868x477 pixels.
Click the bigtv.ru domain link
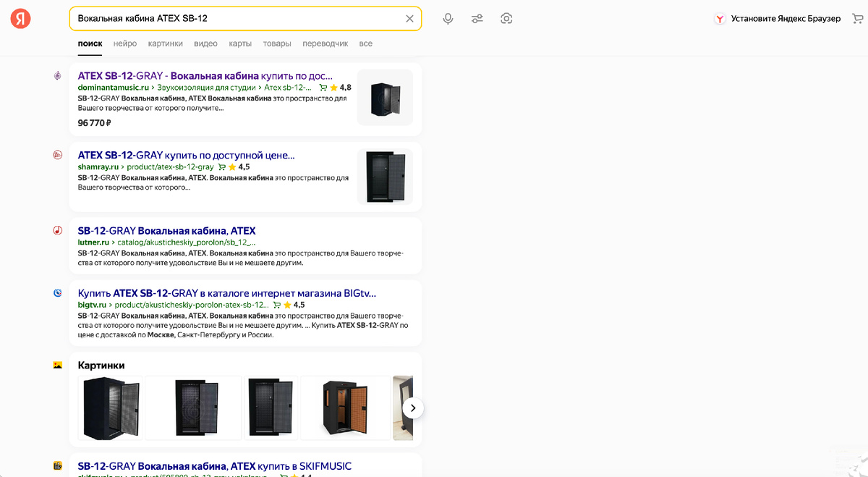92,305
